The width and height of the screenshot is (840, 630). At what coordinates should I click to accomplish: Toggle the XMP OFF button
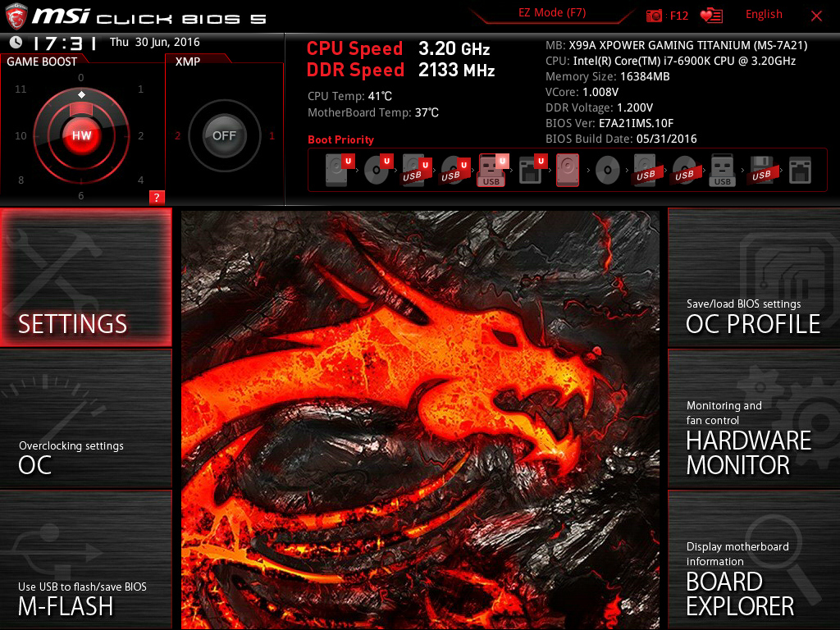pyautogui.click(x=224, y=135)
